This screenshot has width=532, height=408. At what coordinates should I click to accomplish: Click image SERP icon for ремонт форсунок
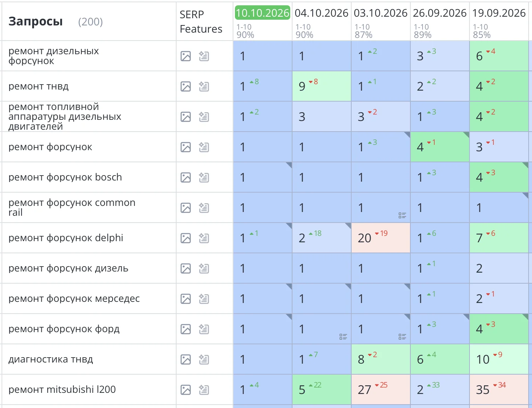[x=186, y=147]
